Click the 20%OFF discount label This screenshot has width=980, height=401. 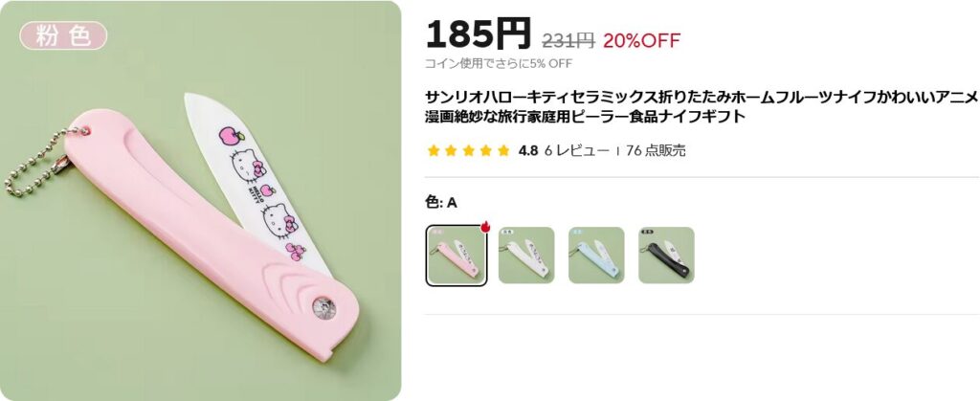point(641,40)
